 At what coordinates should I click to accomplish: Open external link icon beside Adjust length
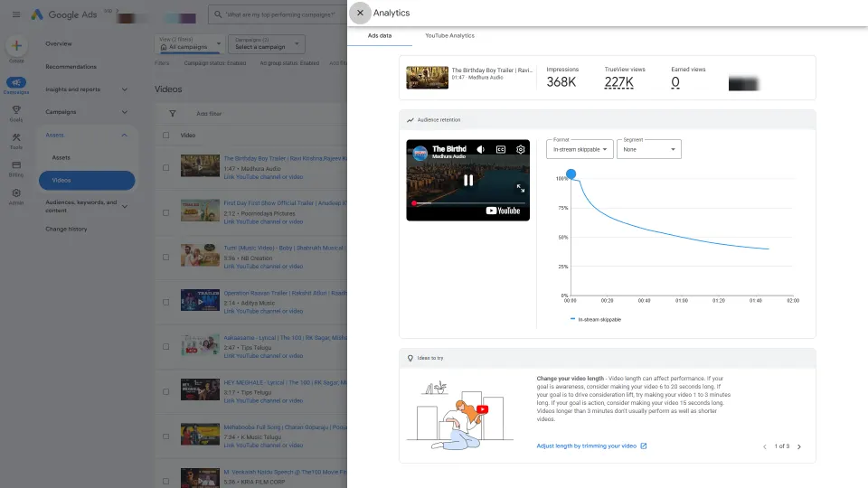pos(643,446)
